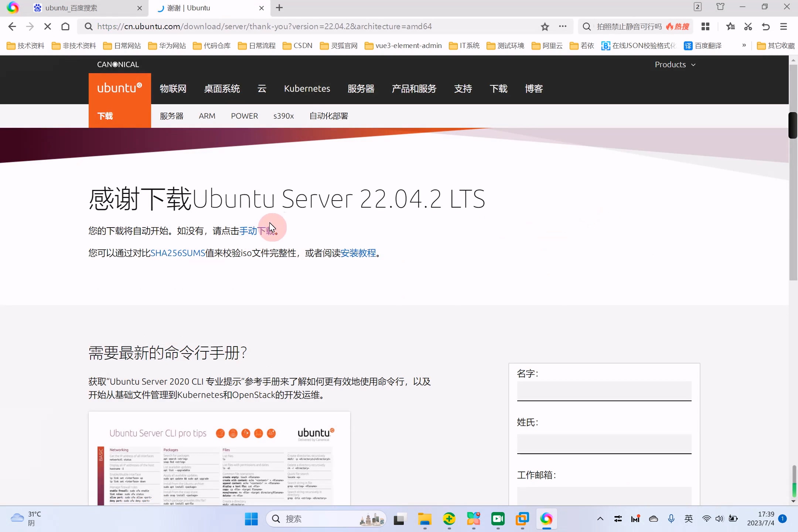
Task: Open the green meeting app on taskbar
Action: [498, 519]
